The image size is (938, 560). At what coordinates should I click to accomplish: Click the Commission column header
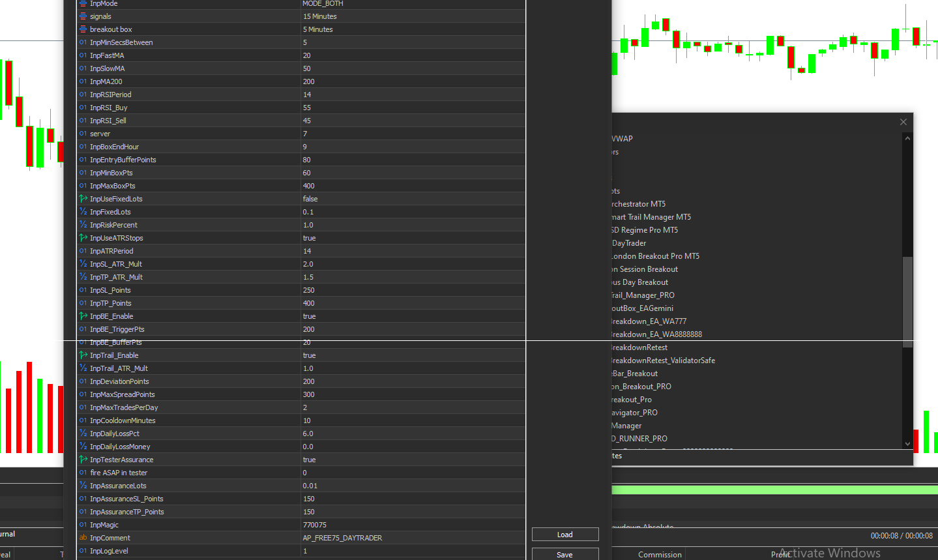659,554
